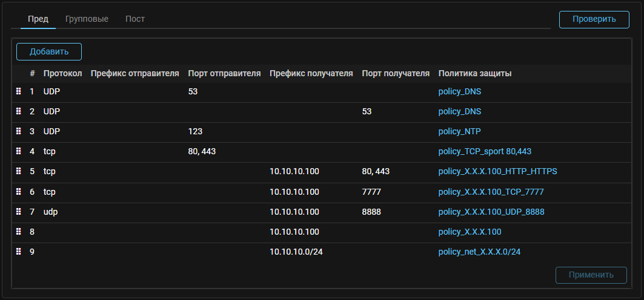
Task: Select the Пред tab
Action: 38,19
